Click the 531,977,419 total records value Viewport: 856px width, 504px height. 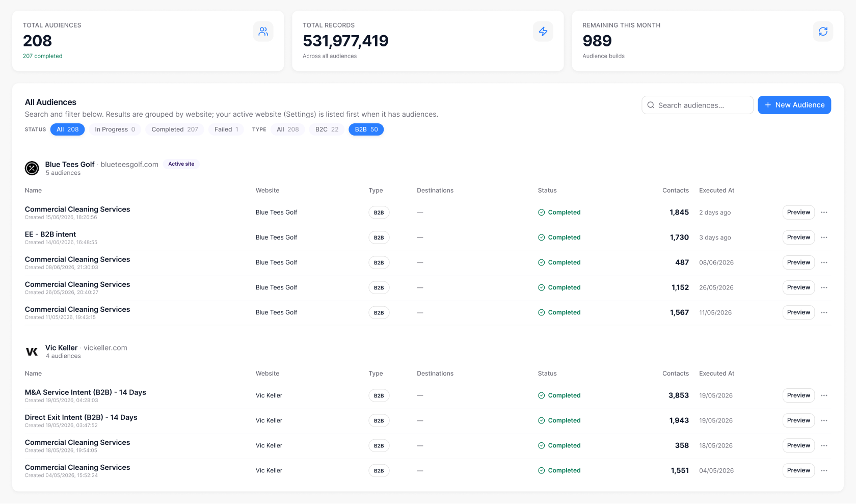[x=345, y=41]
